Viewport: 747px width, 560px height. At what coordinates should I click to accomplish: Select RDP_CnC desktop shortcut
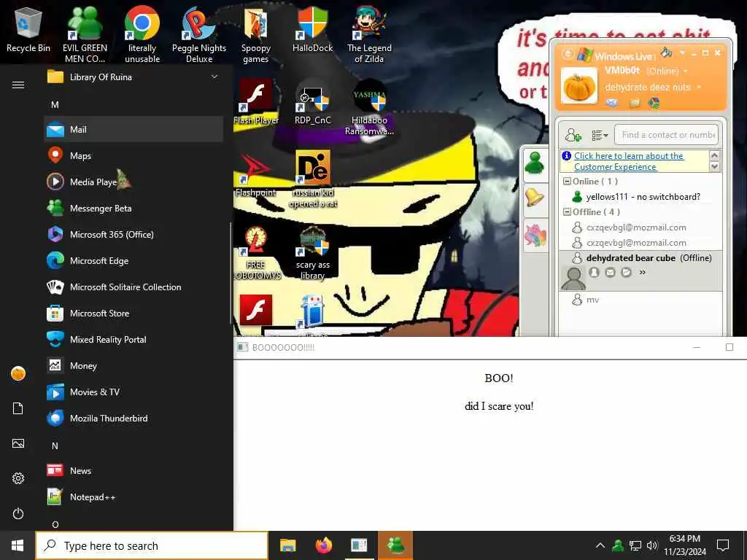tap(312, 102)
